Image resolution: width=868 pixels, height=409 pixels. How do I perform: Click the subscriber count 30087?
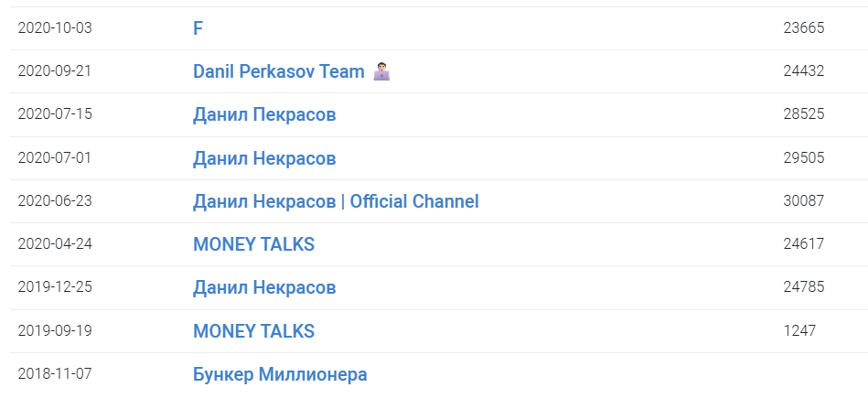click(x=803, y=201)
